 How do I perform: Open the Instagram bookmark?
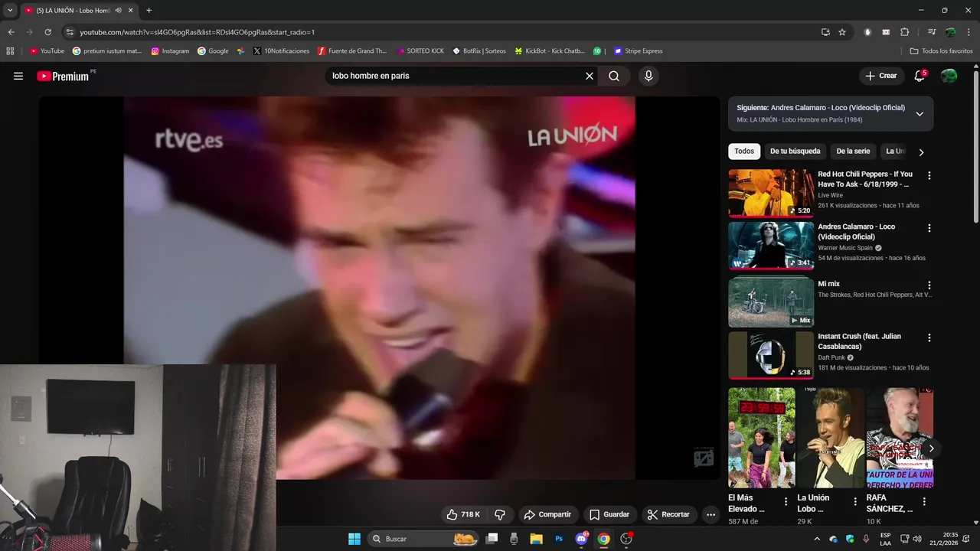170,51
